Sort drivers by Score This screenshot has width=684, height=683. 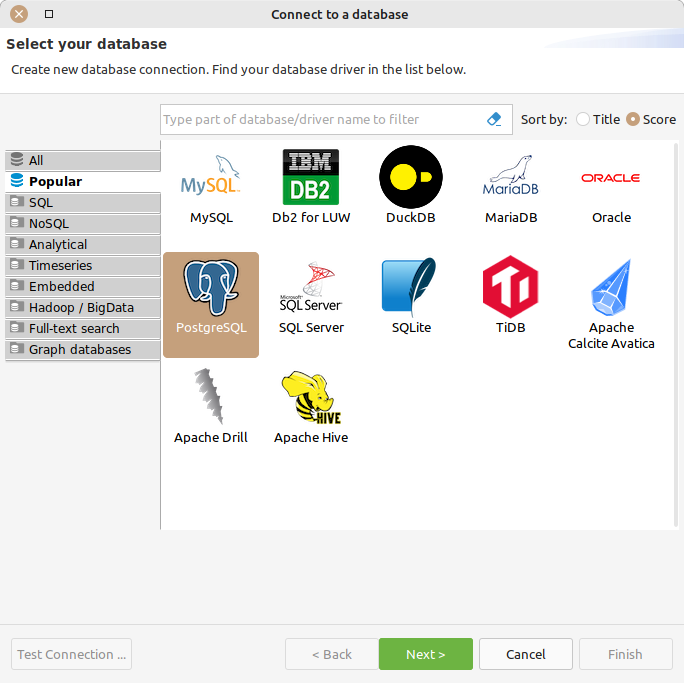633,119
